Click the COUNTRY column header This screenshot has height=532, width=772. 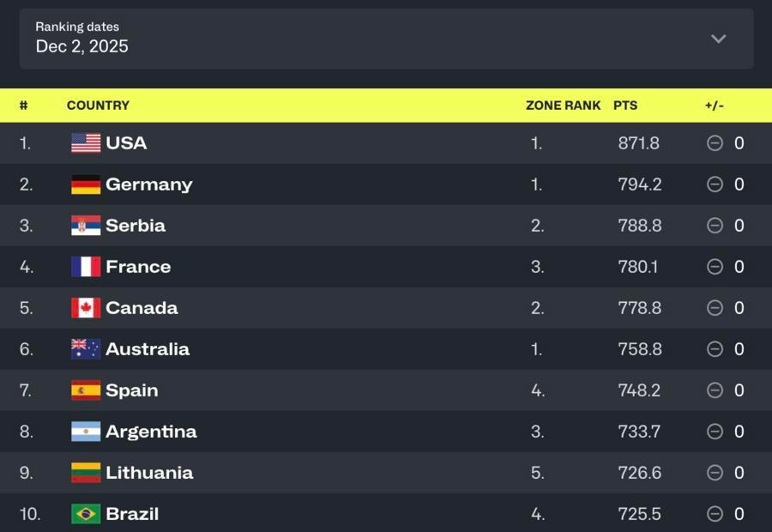click(x=98, y=106)
